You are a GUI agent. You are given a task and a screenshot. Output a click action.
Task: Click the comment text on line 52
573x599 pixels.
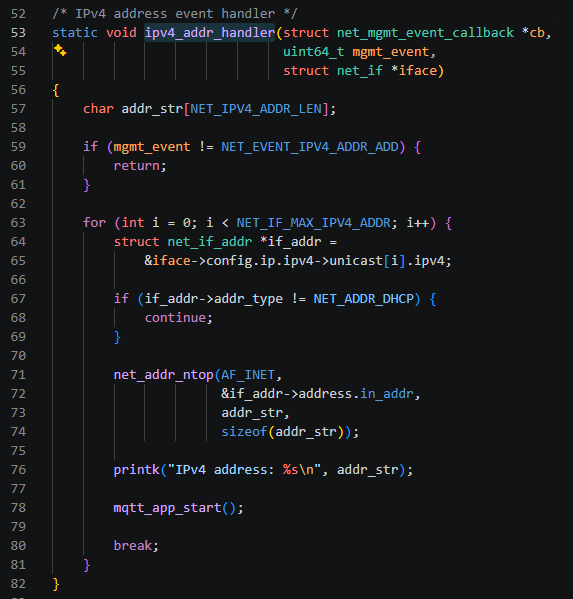[175, 14]
